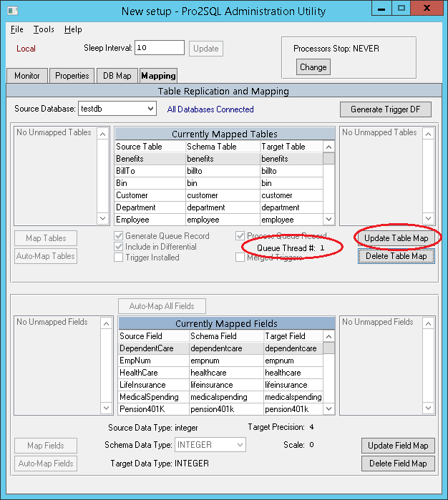The image size is (448, 500).
Task: Select the DependentCare source field row
Action: click(x=221, y=348)
